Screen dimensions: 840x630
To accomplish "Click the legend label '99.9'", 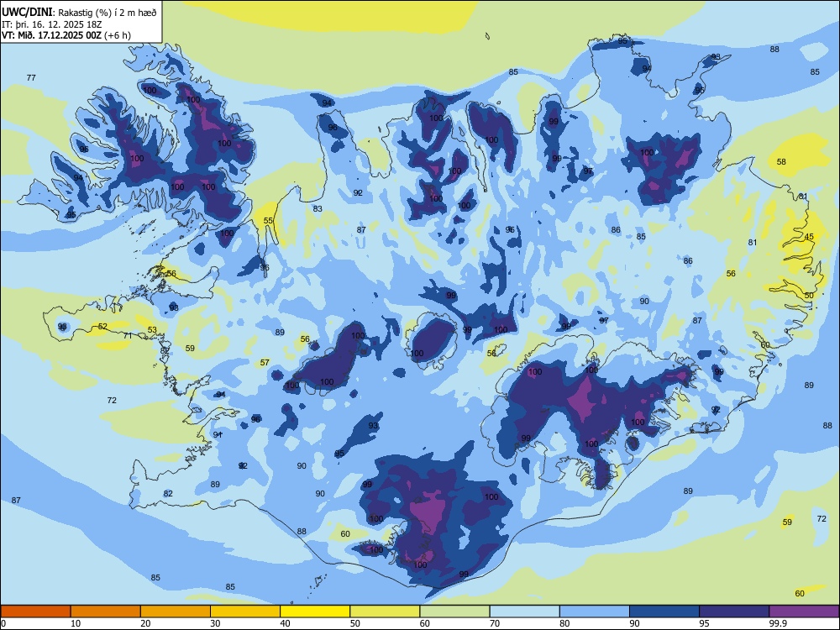I will click(778, 623).
